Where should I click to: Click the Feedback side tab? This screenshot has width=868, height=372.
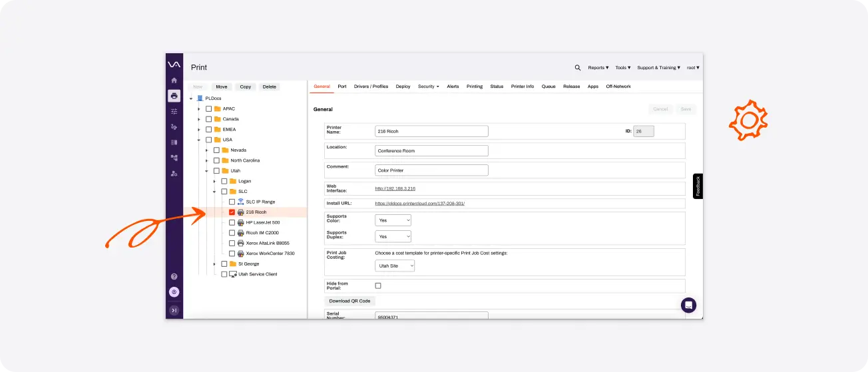click(698, 186)
